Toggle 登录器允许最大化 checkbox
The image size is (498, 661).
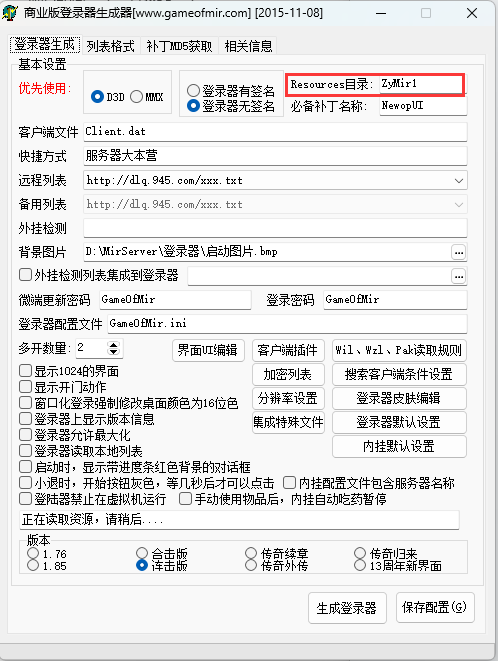(25, 435)
